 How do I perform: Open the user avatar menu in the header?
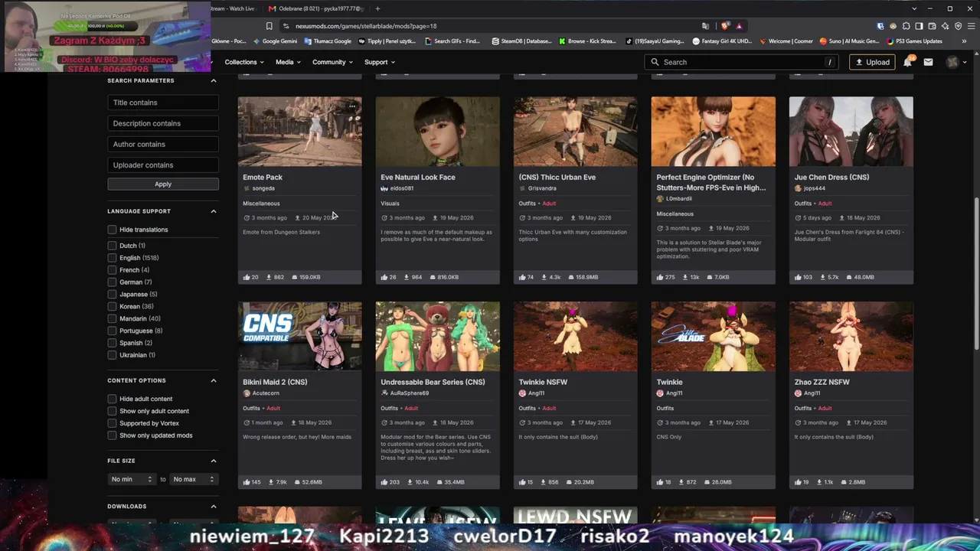click(952, 62)
